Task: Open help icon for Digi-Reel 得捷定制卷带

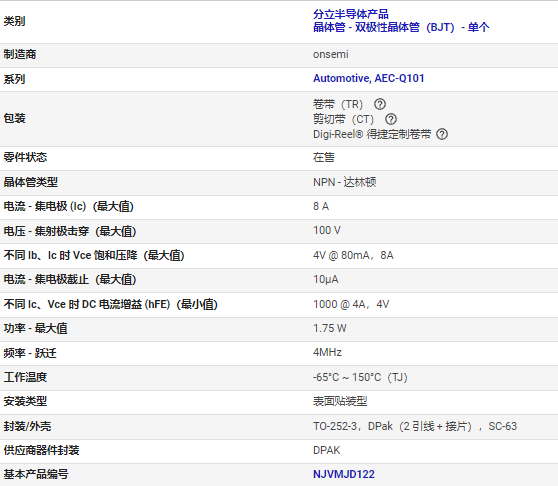Action: click(x=442, y=134)
